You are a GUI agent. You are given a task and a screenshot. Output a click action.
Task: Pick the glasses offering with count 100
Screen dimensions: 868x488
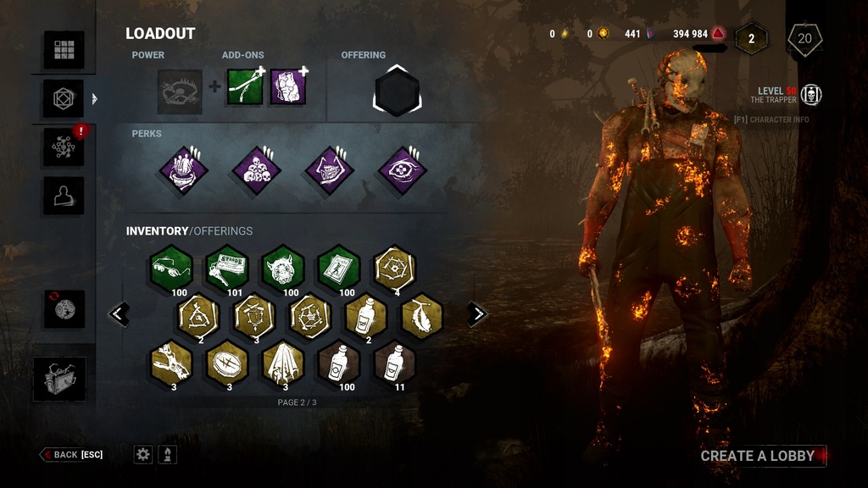tap(171, 269)
